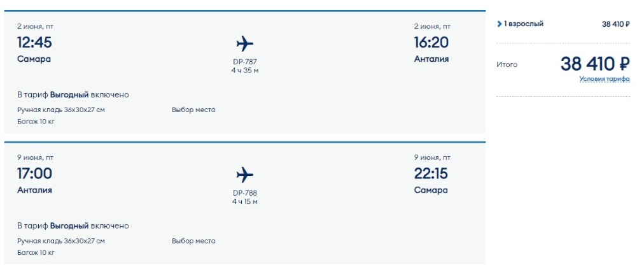Click the 12:45 departure time from Самара
The height and width of the screenshot is (265, 644).
[x=34, y=43]
